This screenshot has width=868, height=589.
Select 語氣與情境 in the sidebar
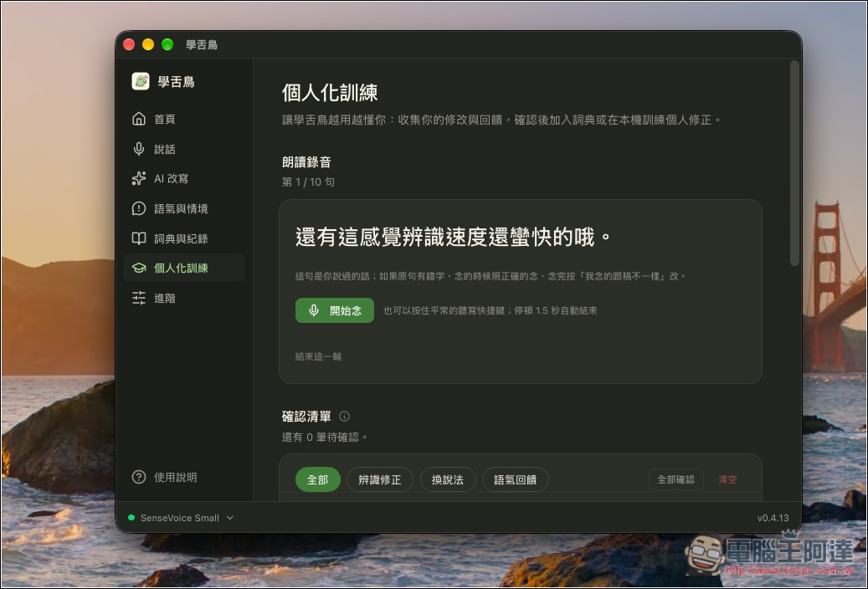tap(184, 208)
